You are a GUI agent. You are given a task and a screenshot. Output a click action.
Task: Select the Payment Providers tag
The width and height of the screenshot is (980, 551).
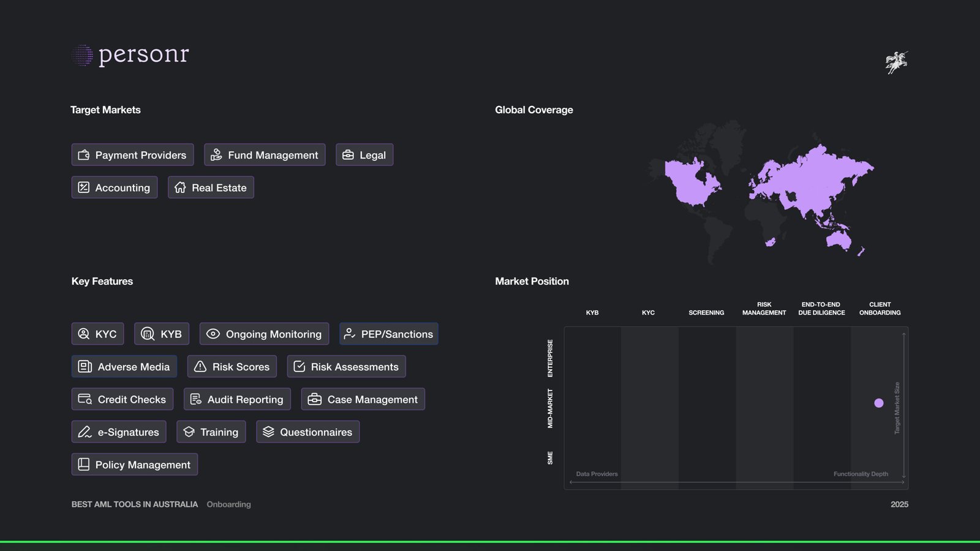[x=132, y=155]
